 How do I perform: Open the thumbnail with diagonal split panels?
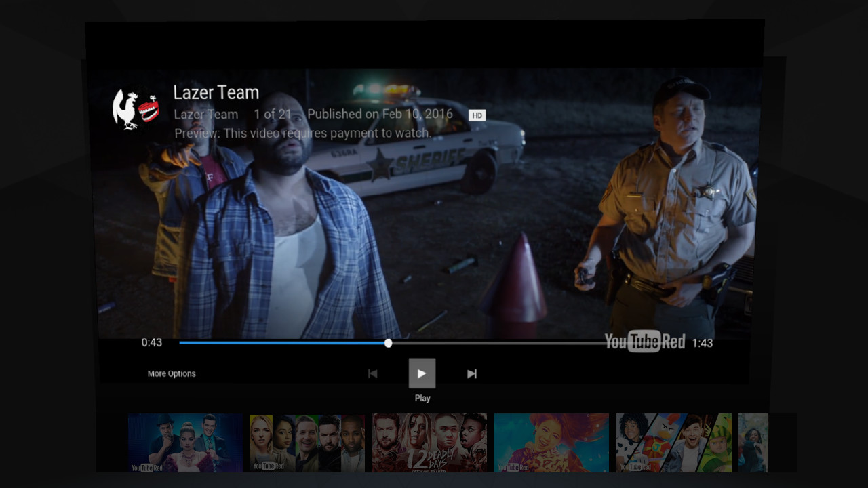(x=673, y=443)
